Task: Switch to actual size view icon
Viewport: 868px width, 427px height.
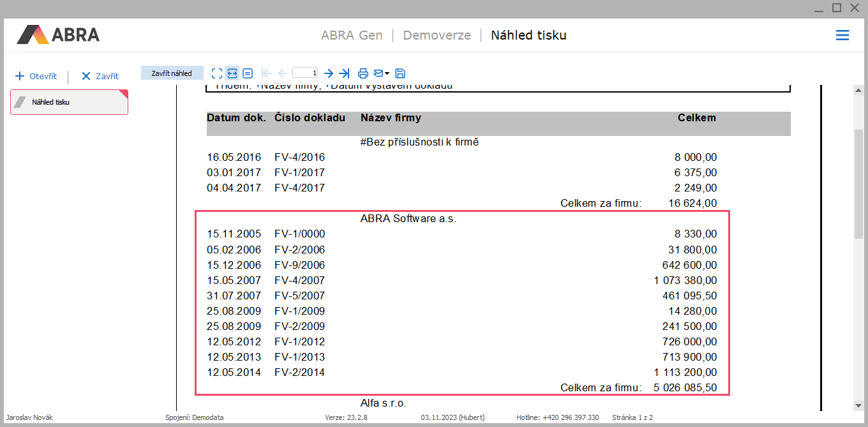Action: (x=248, y=73)
